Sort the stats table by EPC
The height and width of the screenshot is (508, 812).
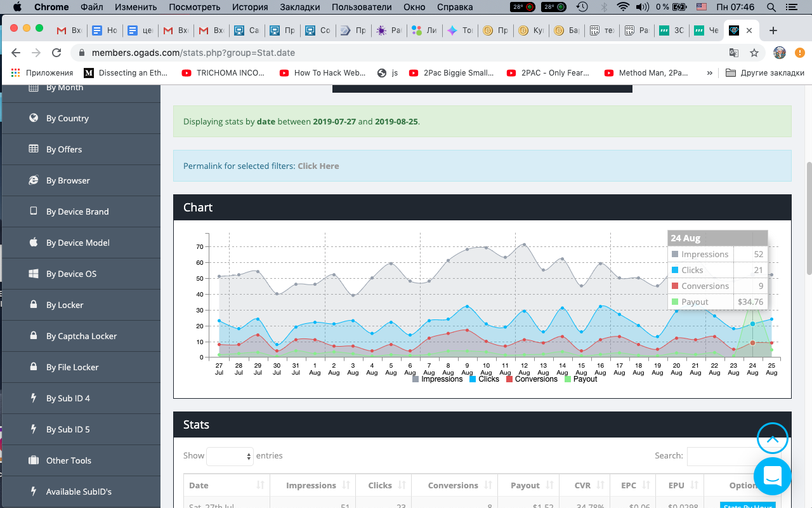pos(634,485)
